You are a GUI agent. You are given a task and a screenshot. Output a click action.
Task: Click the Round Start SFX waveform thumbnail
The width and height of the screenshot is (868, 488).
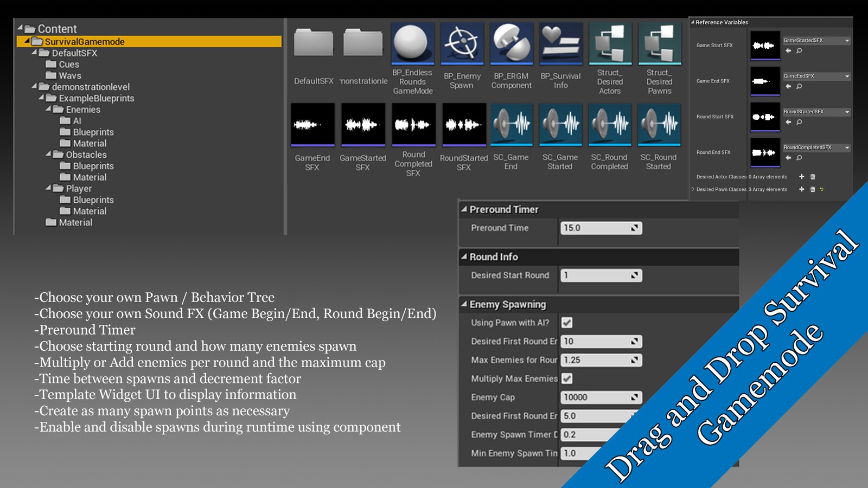765,117
